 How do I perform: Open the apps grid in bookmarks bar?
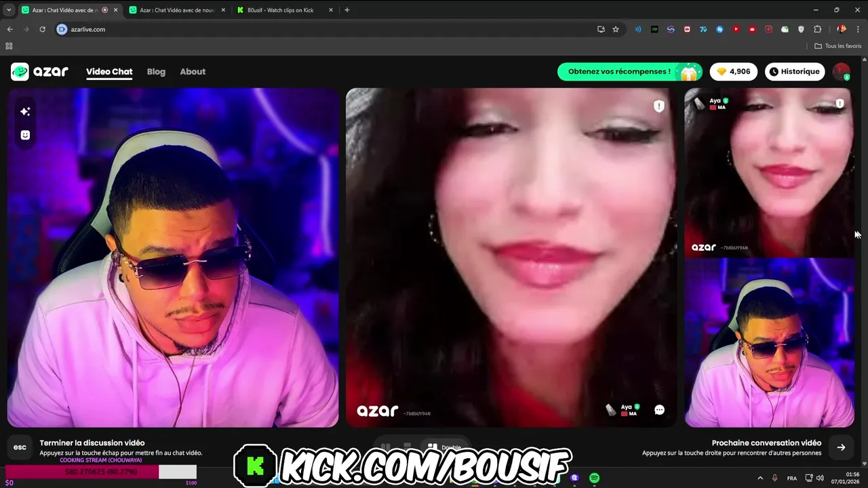[9, 46]
